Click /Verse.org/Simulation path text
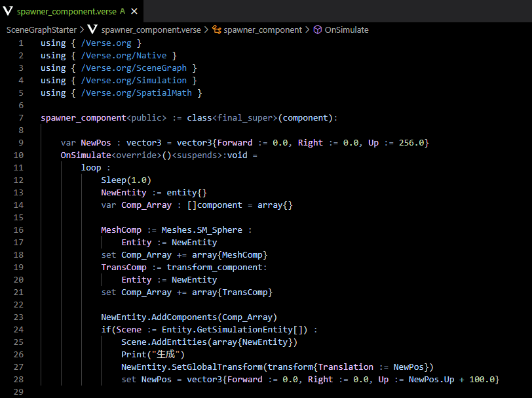Screen dimensions: 532x398 (134, 81)
